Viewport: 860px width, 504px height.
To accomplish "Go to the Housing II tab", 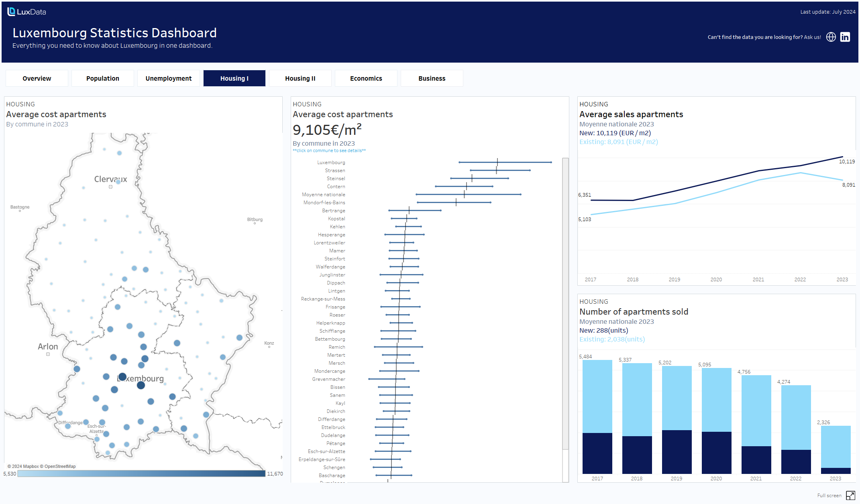I will click(x=300, y=78).
